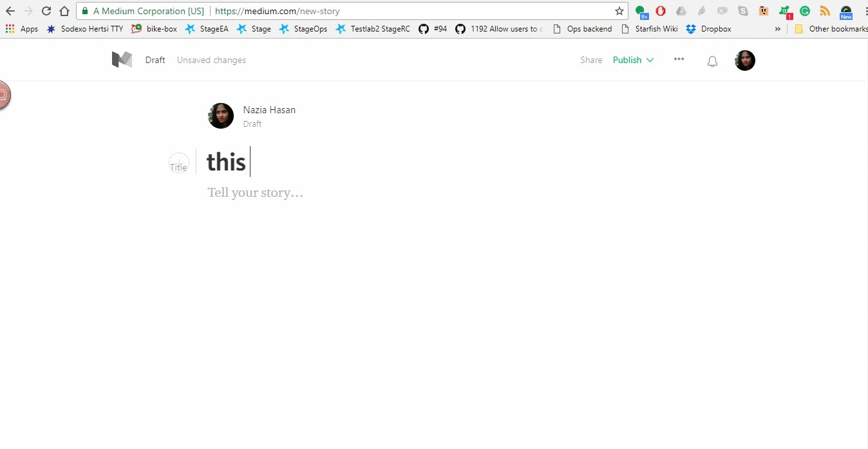Click the Medium logo icon
Viewport: 868px width, 449px height.
point(122,60)
